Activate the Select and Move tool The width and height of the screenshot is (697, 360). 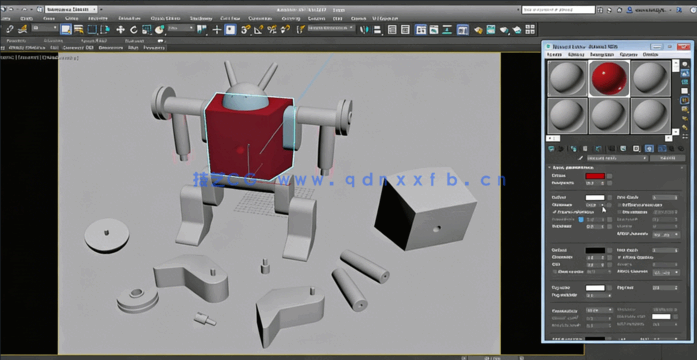120,30
